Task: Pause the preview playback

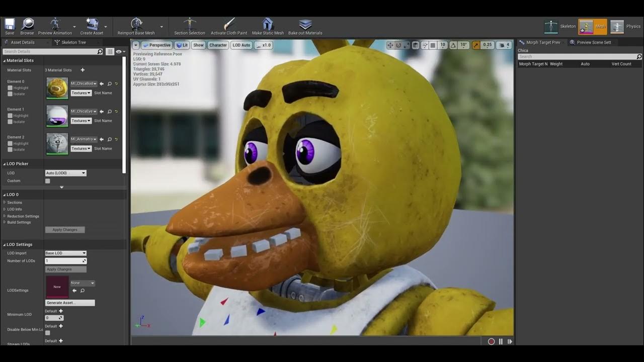Action: point(501,341)
